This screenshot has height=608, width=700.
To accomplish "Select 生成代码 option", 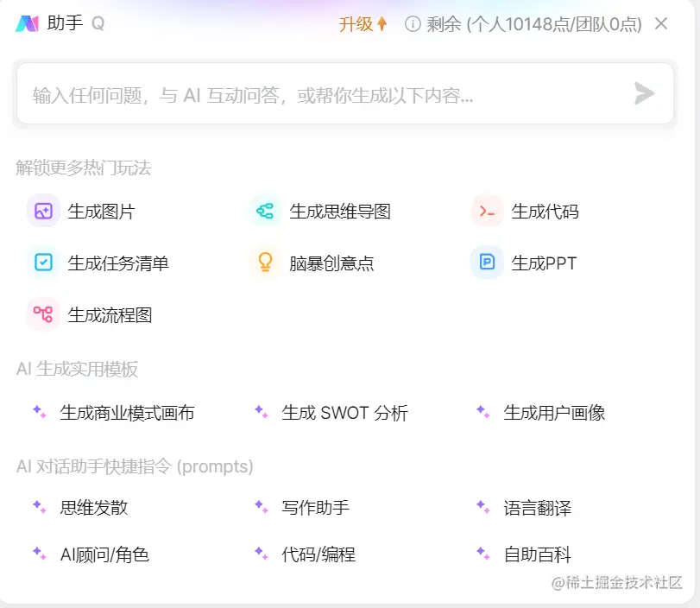I will click(545, 212).
